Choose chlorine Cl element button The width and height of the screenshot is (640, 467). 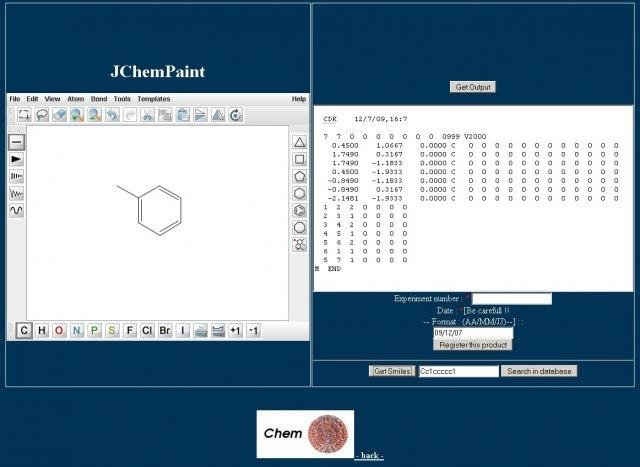(147, 330)
